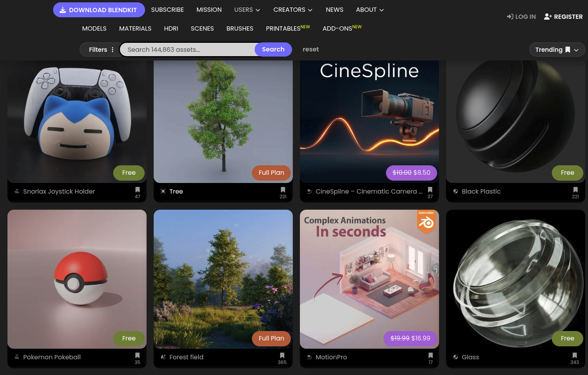588x375 pixels.
Task: Click the Register user-plus icon
Action: click(548, 16)
